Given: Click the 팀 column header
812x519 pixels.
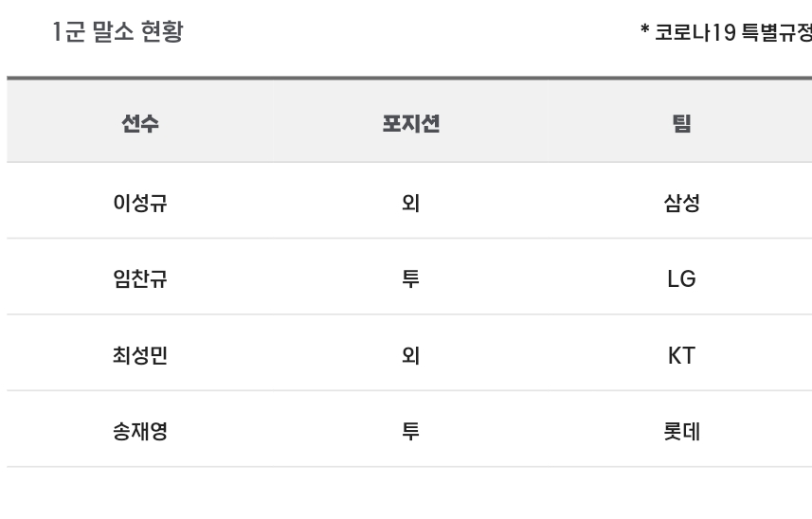Looking at the screenshot, I should [x=681, y=123].
